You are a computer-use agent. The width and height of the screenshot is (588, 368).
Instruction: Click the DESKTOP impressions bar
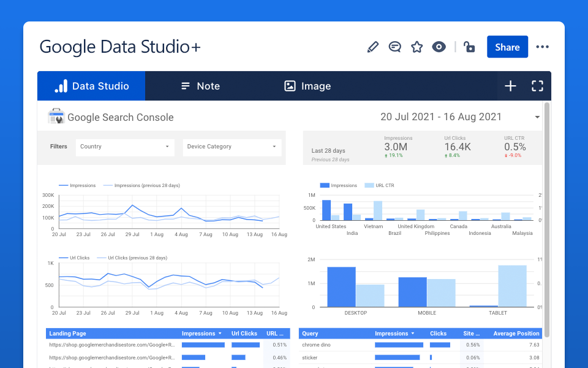coord(341,287)
